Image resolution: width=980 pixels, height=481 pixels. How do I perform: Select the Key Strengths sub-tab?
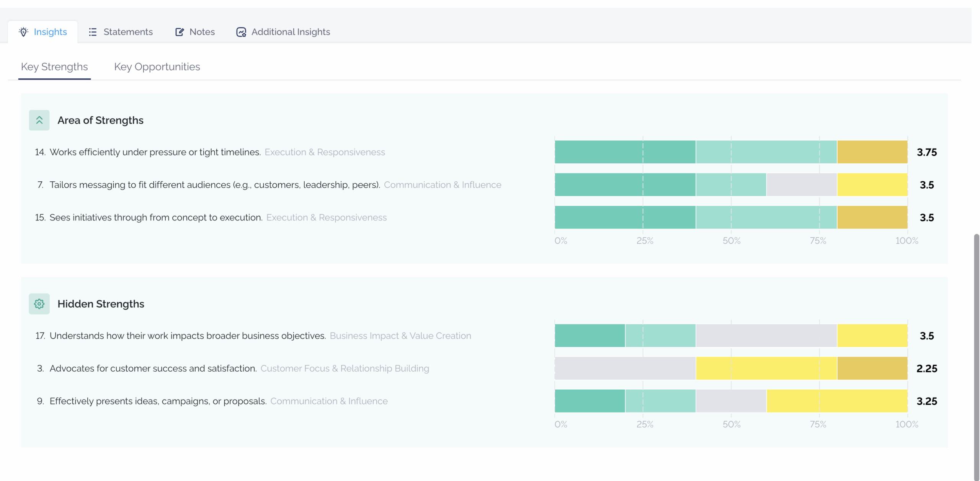(x=54, y=67)
